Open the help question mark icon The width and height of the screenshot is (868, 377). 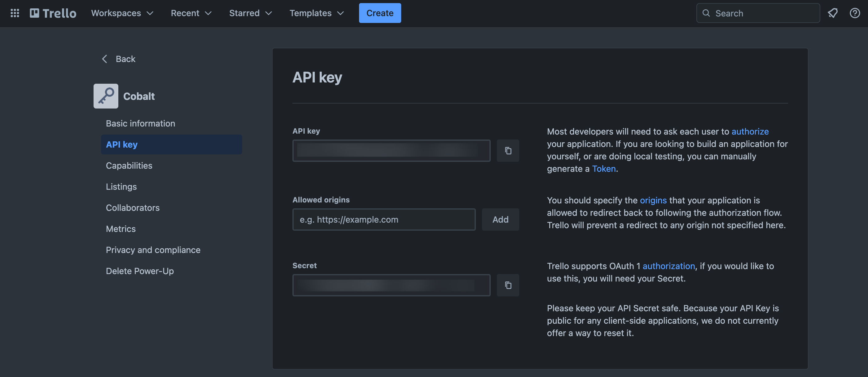(854, 13)
